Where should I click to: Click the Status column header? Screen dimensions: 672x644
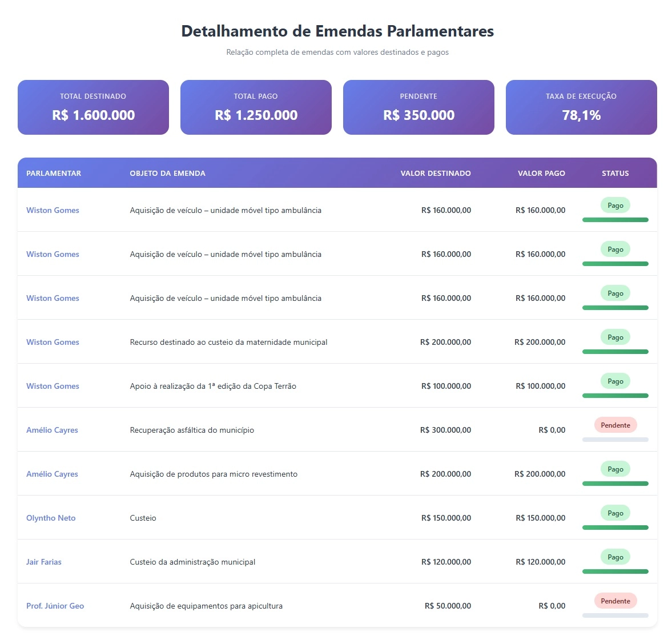coord(615,173)
